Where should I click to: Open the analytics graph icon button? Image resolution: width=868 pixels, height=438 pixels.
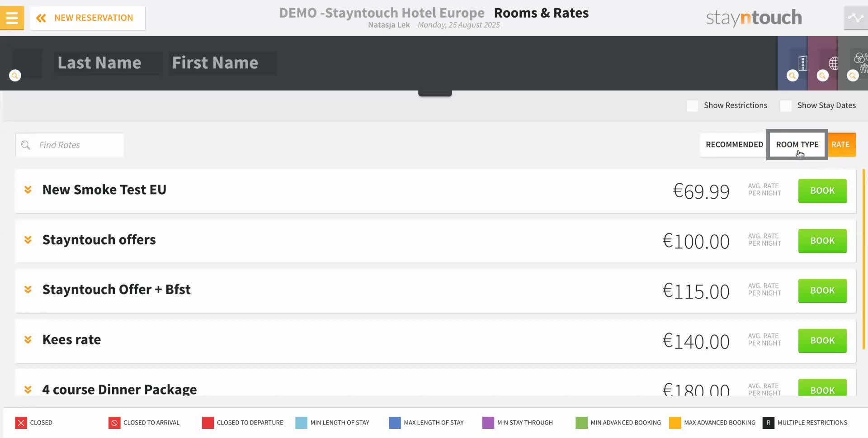tap(855, 18)
